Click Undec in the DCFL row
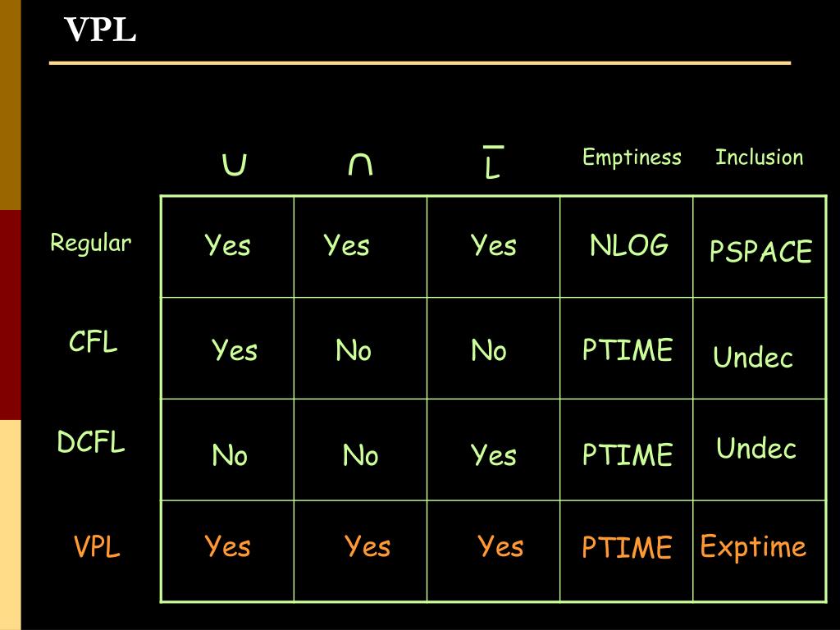The image size is (840, 630). point(756,448)
